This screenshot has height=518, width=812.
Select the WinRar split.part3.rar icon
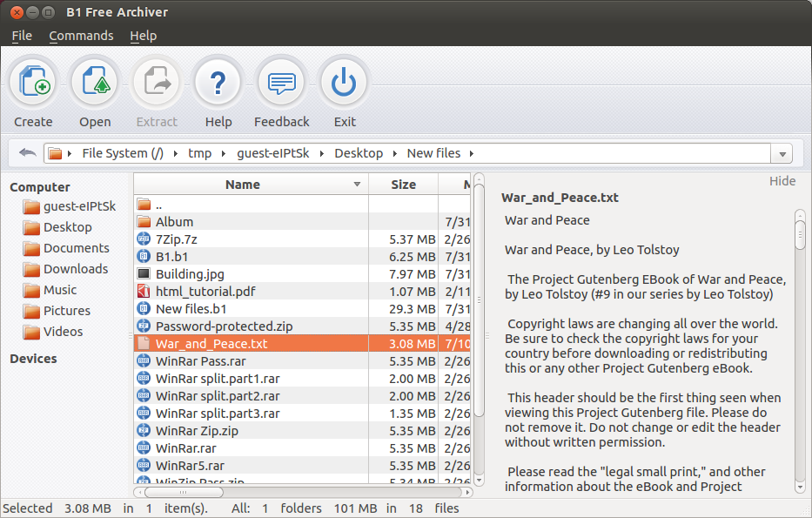(144, 414)
